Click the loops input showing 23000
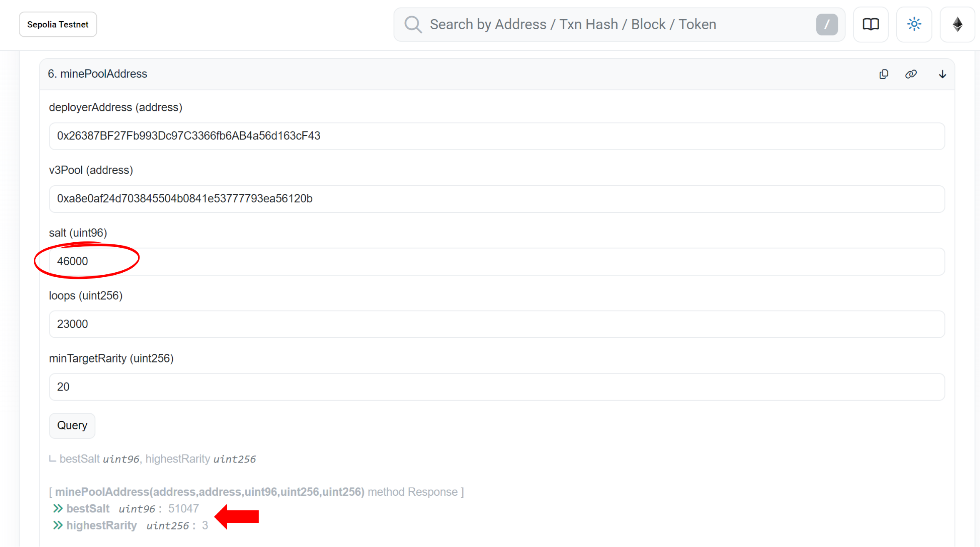 pos(496,324)
